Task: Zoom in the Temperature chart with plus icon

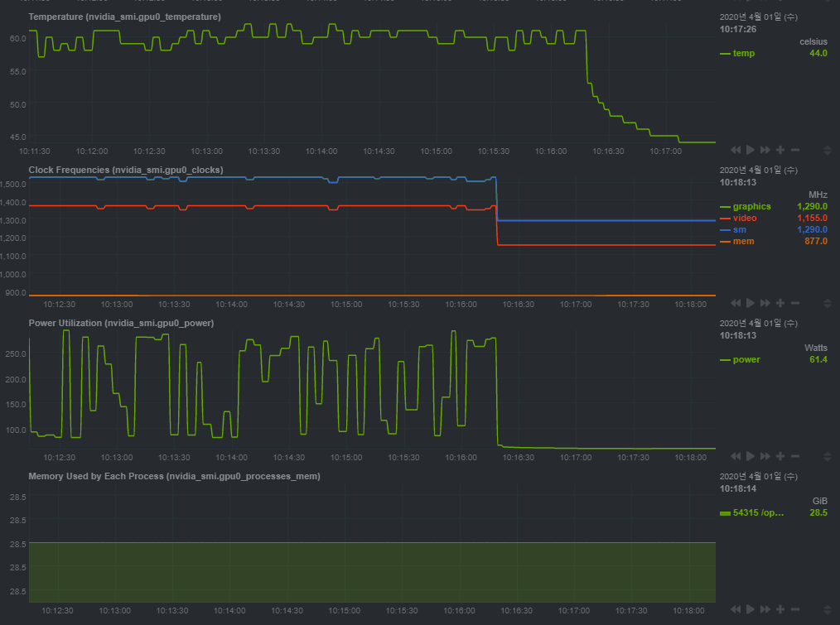Action: pos(780,150)
